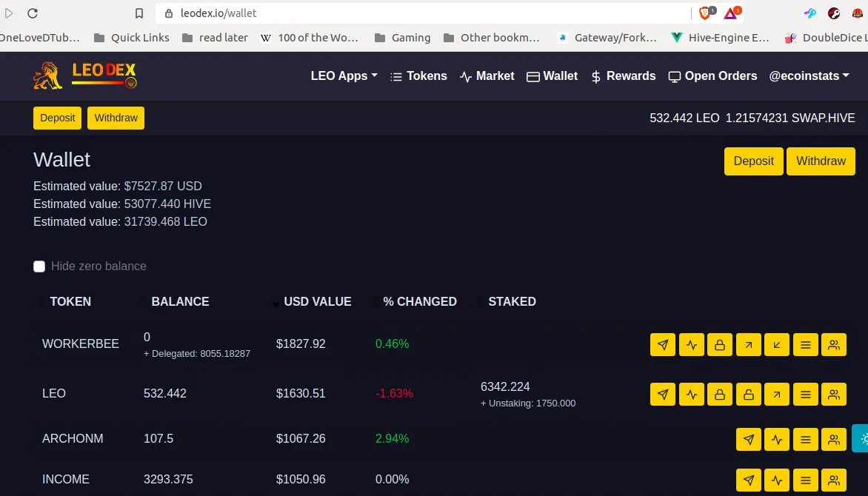Open Brave Rewards triangle icon
Image resolution: width=868 pixels, height=496 pixels.
(731, 13)
